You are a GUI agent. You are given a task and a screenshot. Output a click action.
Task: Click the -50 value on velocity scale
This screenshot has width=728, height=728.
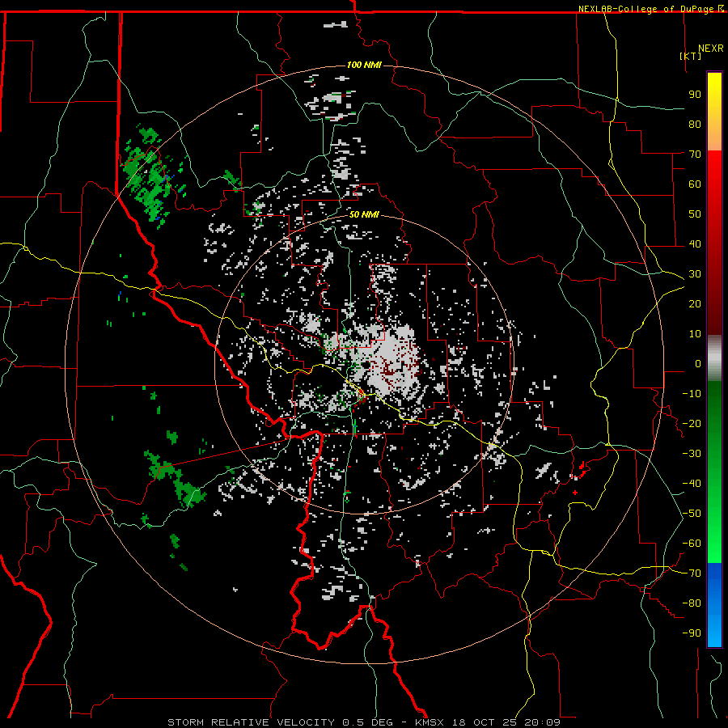[x=692, y=514]
